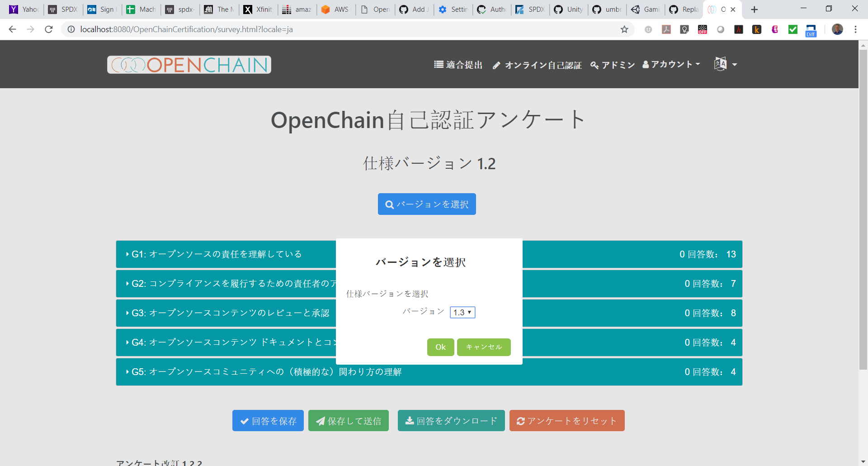Open the language selector translate icon

(720, 64)
